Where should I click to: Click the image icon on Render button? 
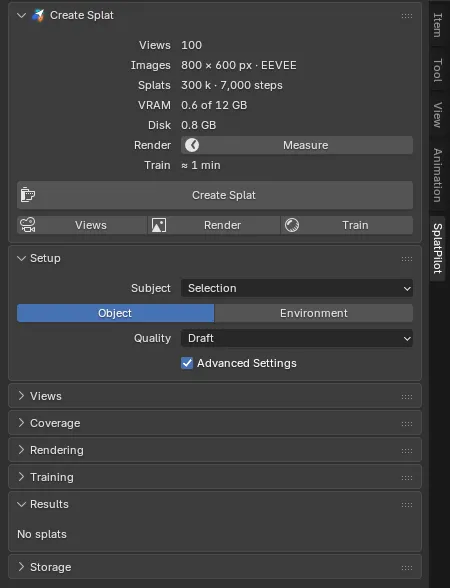[159, 225]
